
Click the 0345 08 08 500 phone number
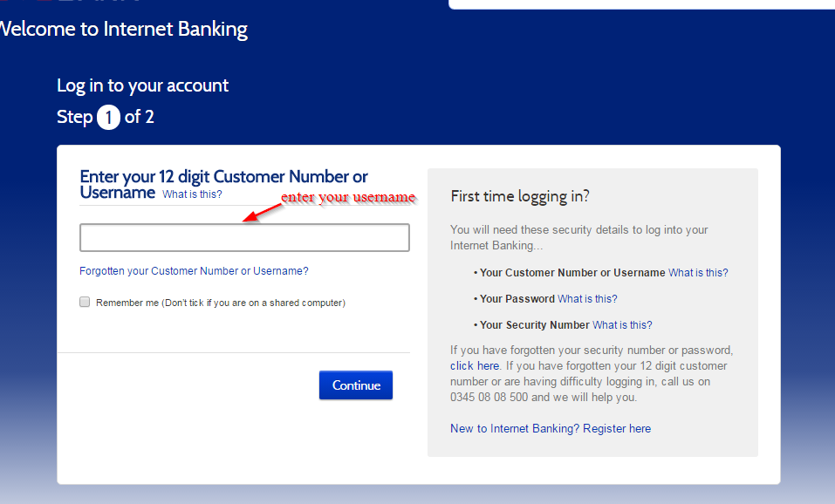[489, 397]
